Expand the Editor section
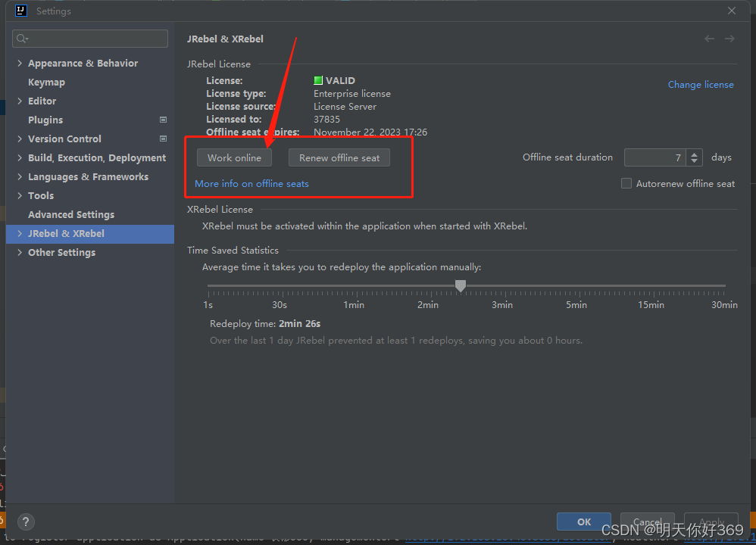Screen dimensions: 756x545 [x=20, y=101]
